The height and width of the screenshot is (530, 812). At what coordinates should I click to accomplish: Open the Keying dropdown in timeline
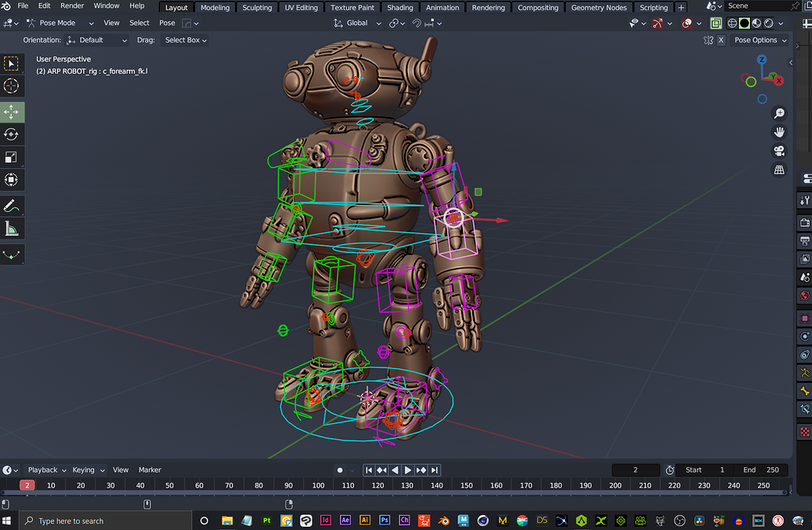click(x=88, y=470)
